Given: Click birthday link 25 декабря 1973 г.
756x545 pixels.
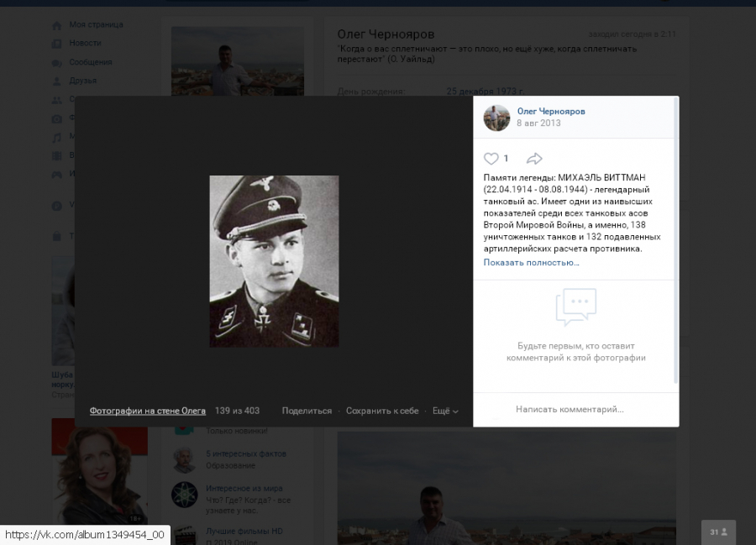Looking at the screenshot, I should (x=485, y=91).
